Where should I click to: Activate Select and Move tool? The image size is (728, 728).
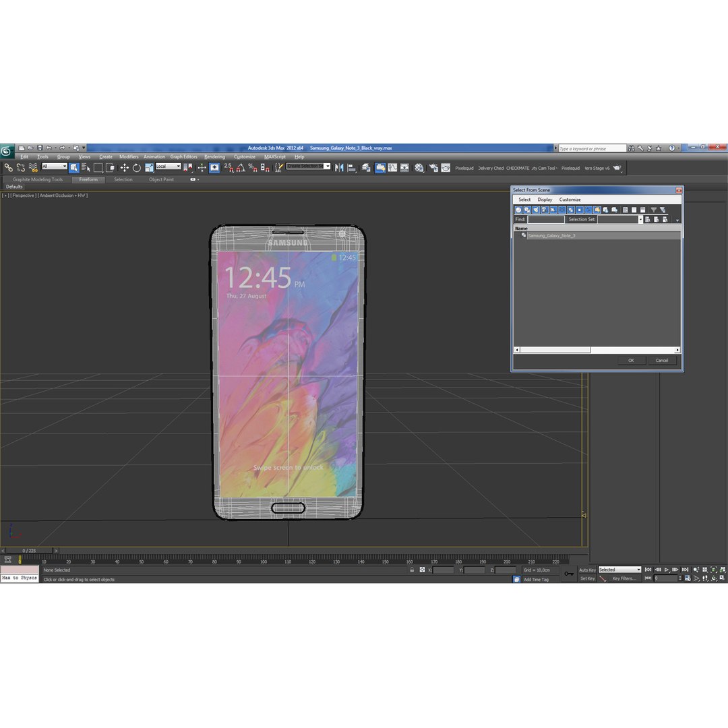click(x=125, y=168)
